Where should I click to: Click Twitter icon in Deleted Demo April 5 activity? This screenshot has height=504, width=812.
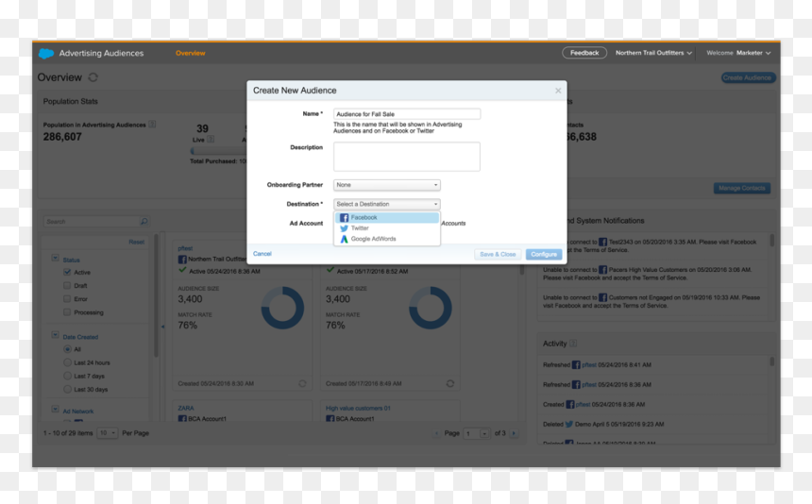pyautogui.click(x=569, y=424)
